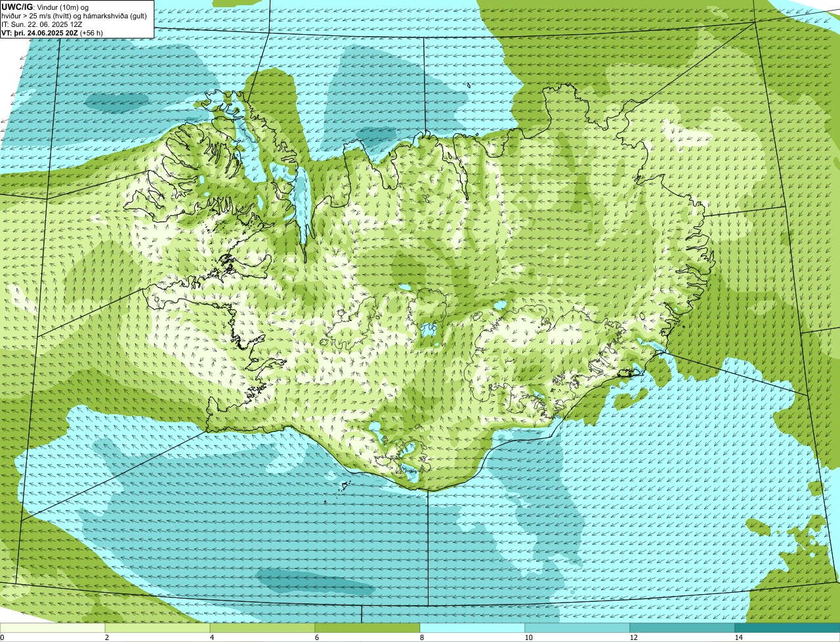Click the 4–6 m/s medium green legend swatch
840x642 pixels.
point(262,628)
